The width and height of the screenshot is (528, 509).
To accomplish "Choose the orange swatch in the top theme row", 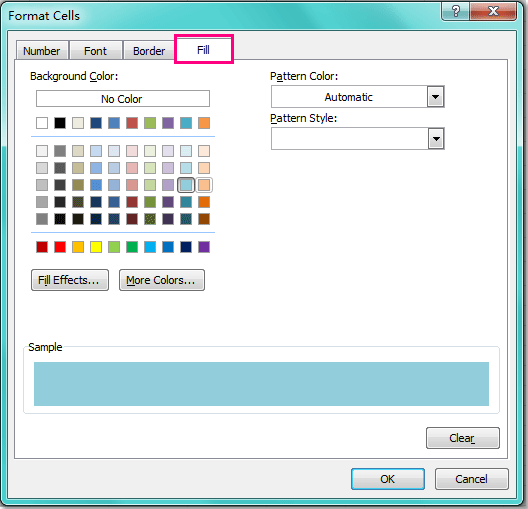I will pyautogui.click(x=204, y=123).
